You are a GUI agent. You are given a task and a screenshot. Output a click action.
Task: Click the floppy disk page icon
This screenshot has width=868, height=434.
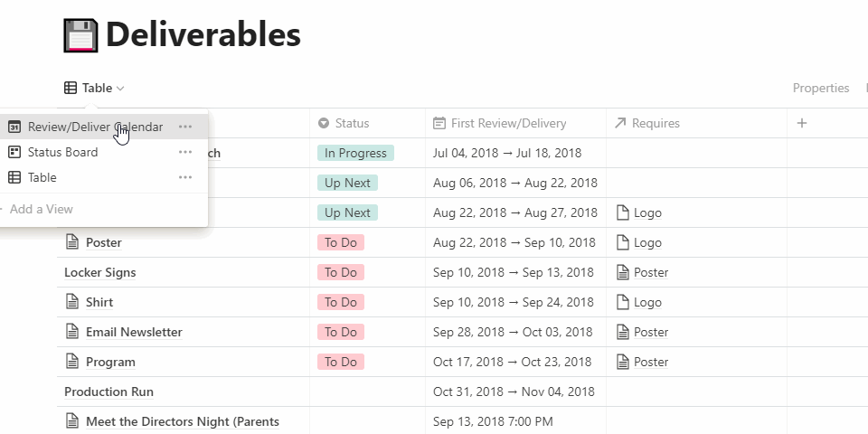click(80, 35)
